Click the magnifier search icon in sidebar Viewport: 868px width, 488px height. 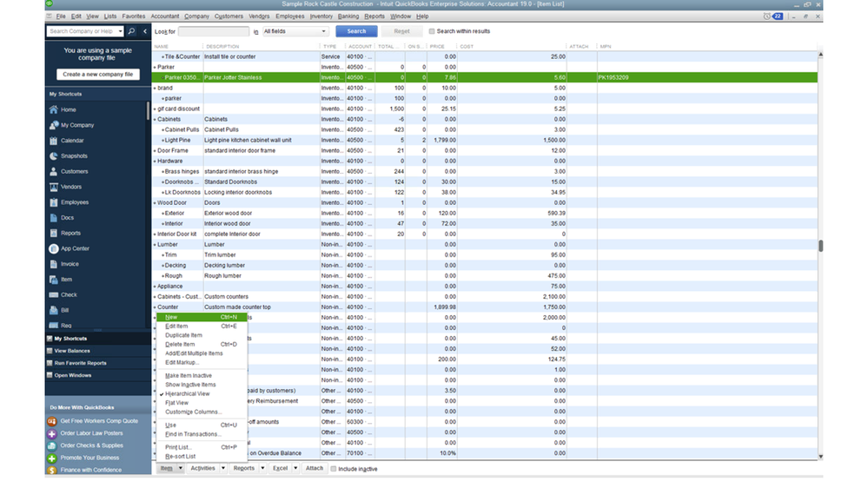pyautogui.click(x=132, y=31)
